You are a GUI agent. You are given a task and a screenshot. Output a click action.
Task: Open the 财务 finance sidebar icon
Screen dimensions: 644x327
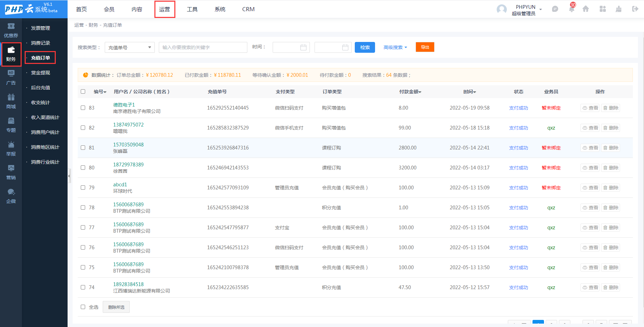[x=11, y=54]
